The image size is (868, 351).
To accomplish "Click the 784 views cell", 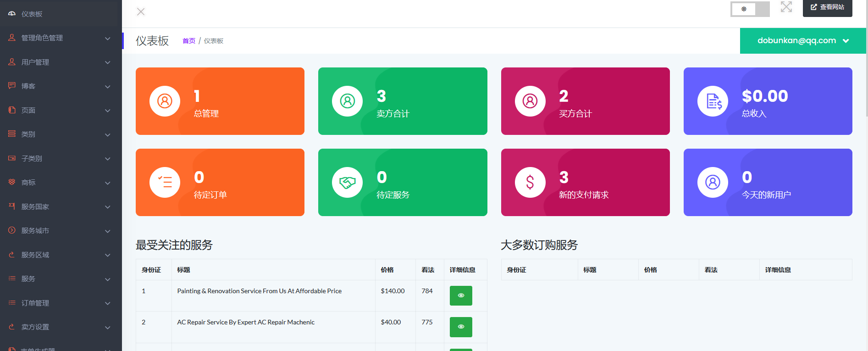I will pos(427,291).
